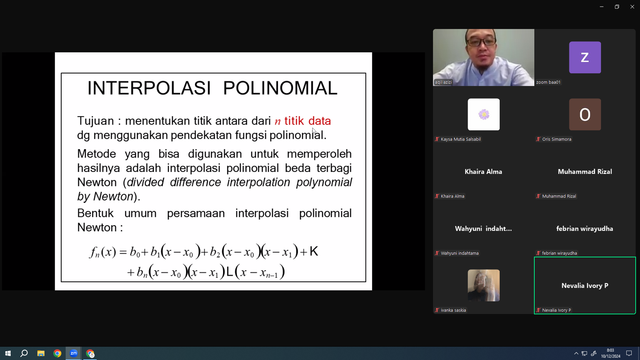
Task: Launch File Explorer from the taskbar
Action: click(x=41, y=353)
